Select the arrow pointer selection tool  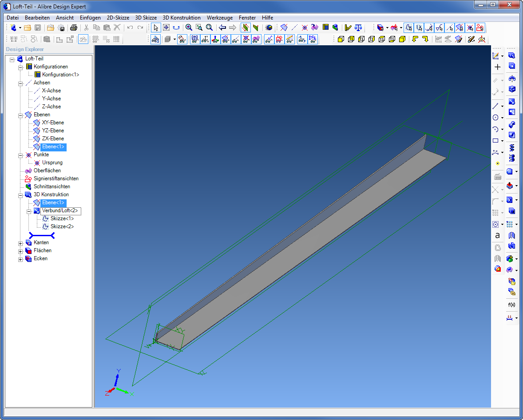[x=156, y=28]
